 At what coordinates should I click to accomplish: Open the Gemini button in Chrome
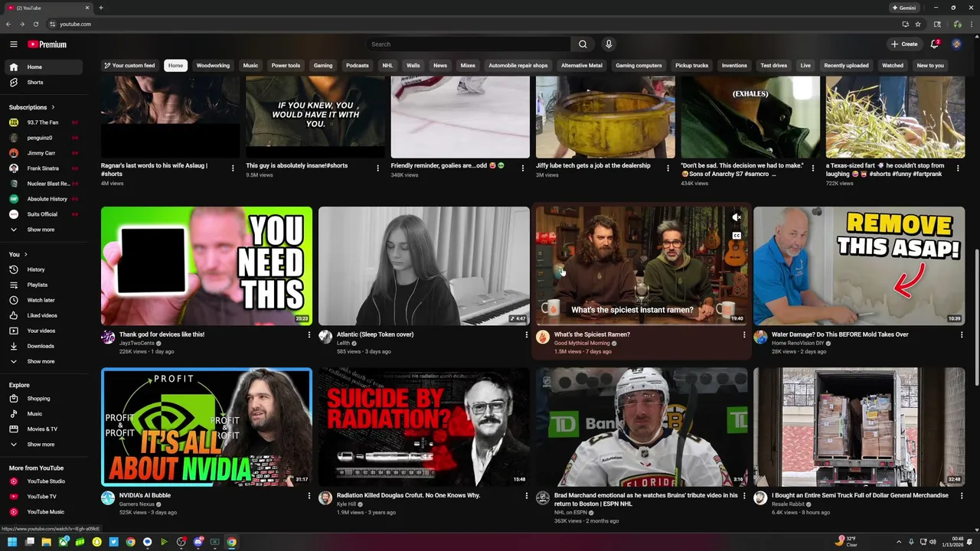pyautogui.click(x=904, y=8)
